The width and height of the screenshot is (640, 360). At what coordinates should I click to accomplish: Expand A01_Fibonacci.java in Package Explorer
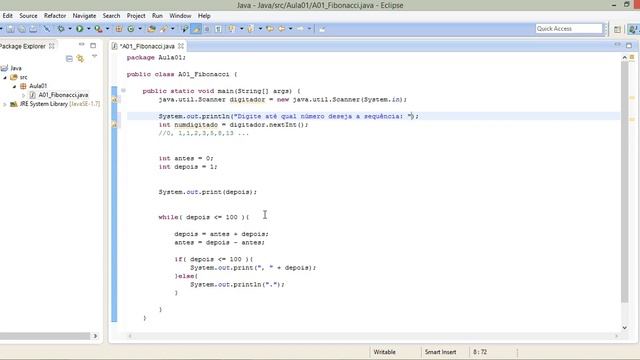click(x=24, y=95)
